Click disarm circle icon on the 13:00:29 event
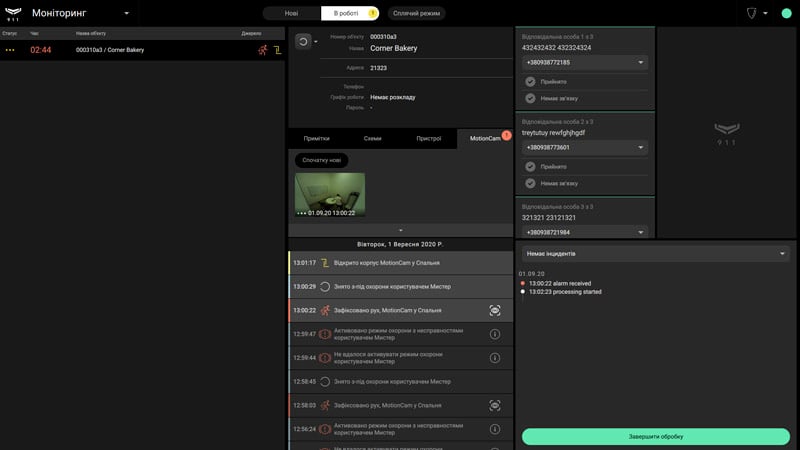 [325, 287]
